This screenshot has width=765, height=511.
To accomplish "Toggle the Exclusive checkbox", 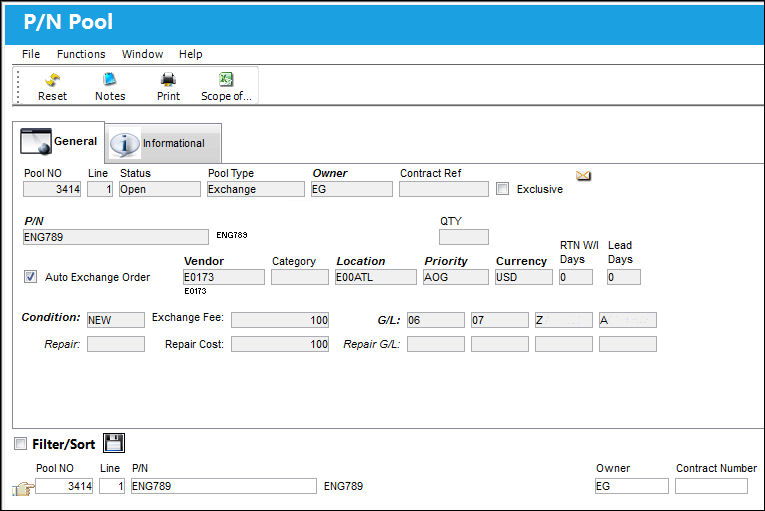I will click(x=503, y=189).
